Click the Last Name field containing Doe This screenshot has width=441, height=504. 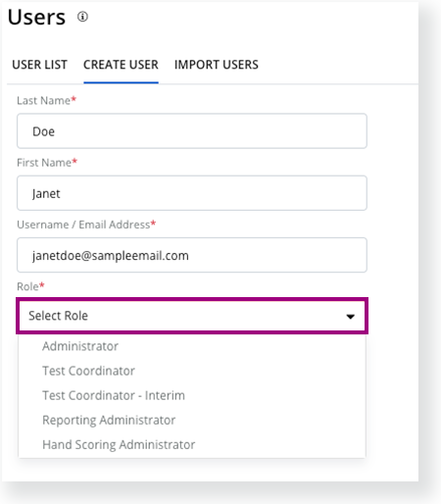coord(192,131)
